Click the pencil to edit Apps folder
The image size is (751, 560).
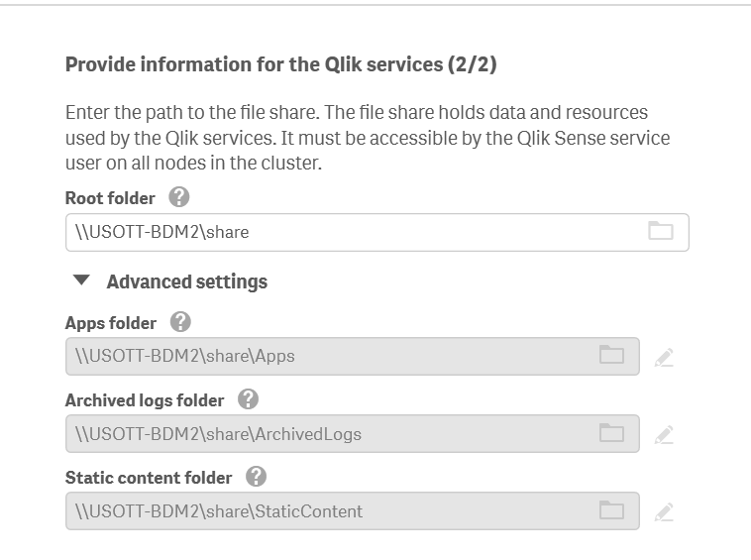point(664,357)
